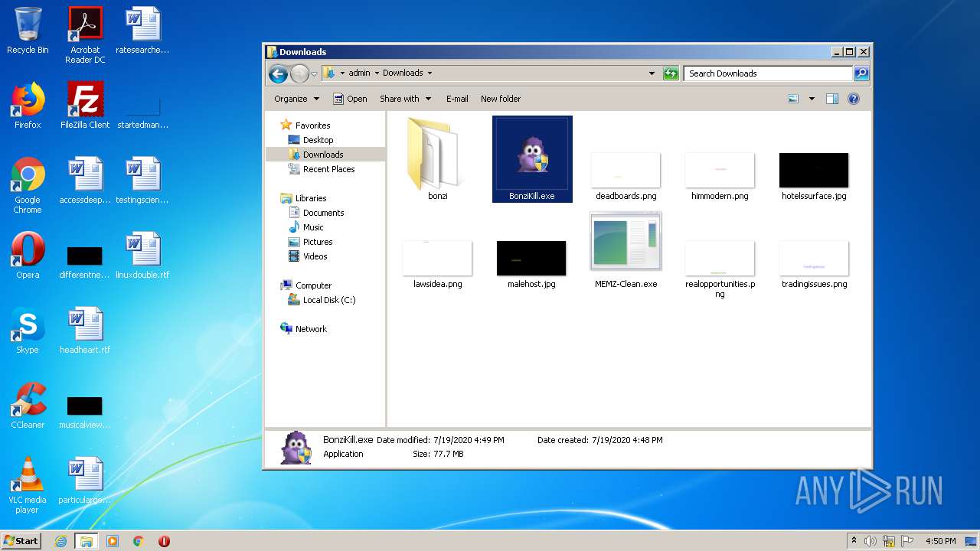
Task: Open Share with dropdown menu
Action: [405, 99]
